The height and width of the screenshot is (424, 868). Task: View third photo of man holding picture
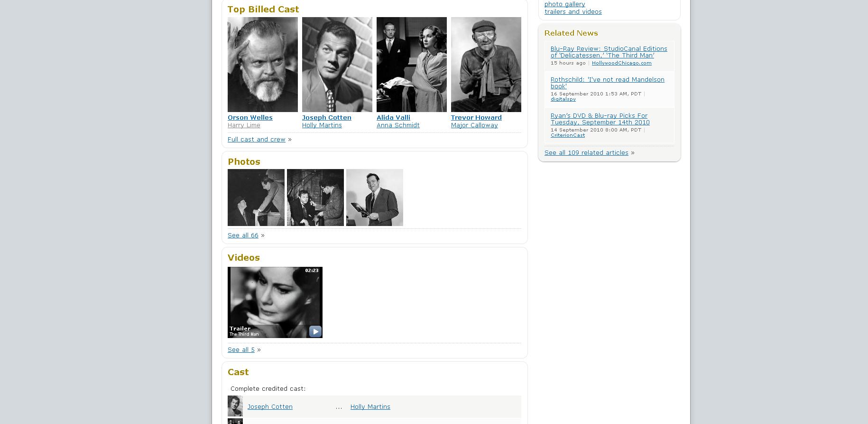(x=375, y=198)
